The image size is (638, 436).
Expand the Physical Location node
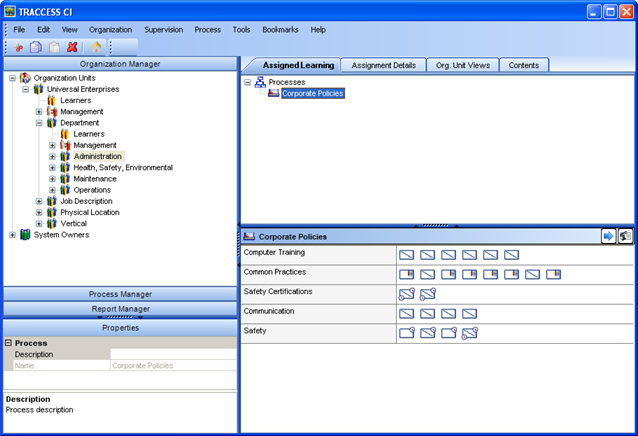39,212
